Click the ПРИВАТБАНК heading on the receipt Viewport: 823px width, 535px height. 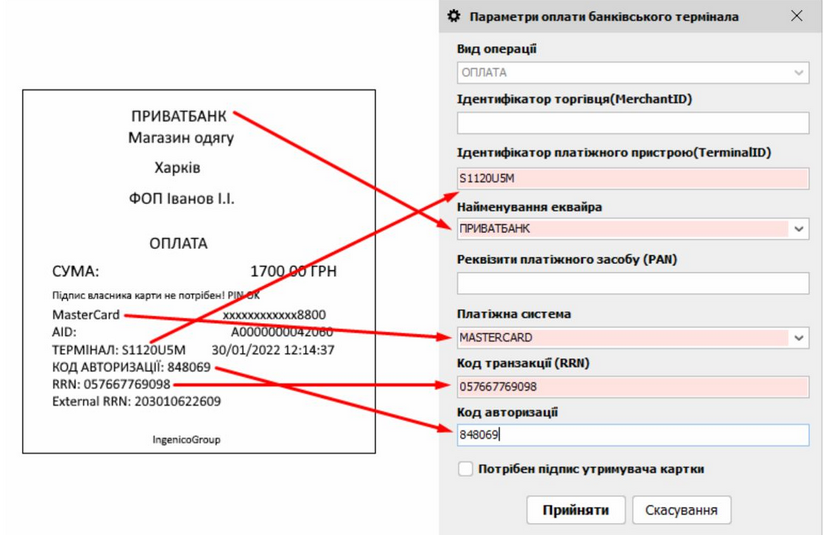[180, 115]
